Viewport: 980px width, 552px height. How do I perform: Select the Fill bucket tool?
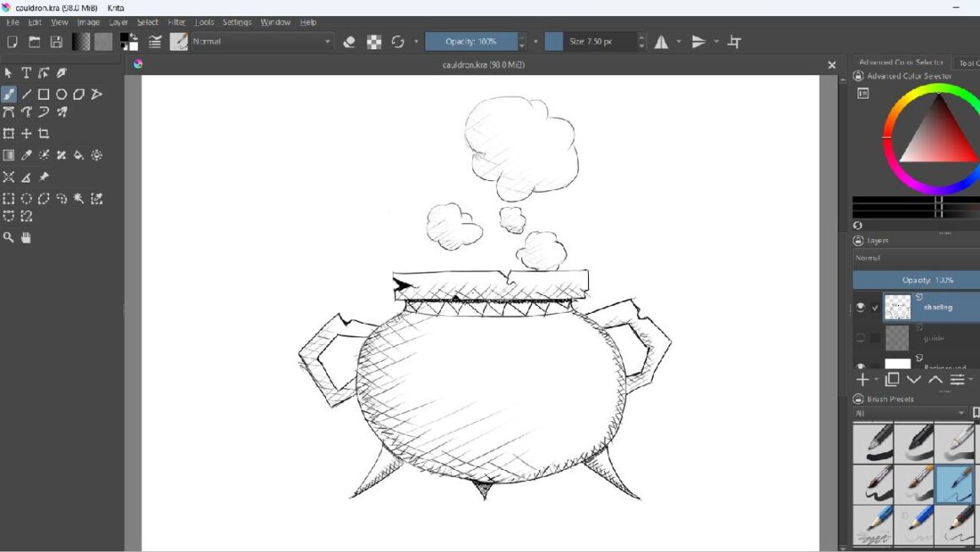point(79,155)
